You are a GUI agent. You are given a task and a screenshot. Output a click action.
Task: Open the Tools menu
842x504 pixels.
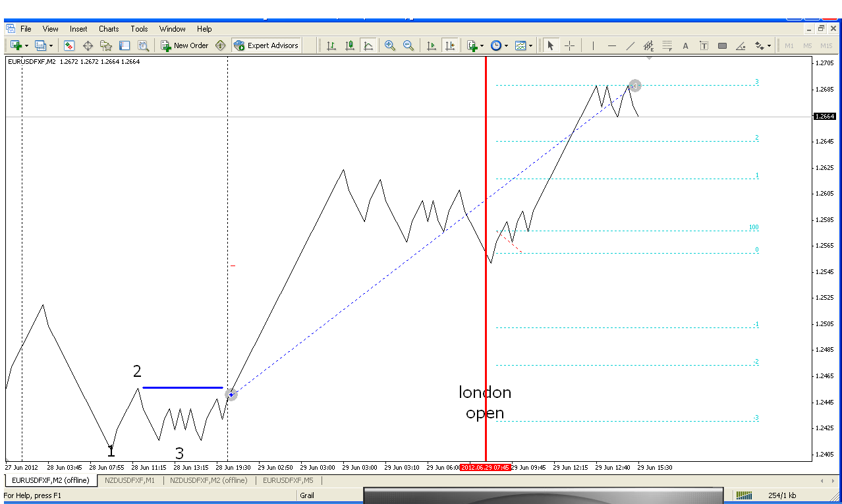tap(139, 29)
